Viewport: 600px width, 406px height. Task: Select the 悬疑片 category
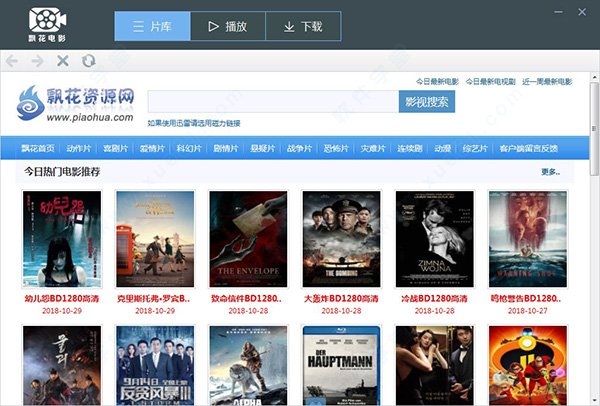point(262,148)
